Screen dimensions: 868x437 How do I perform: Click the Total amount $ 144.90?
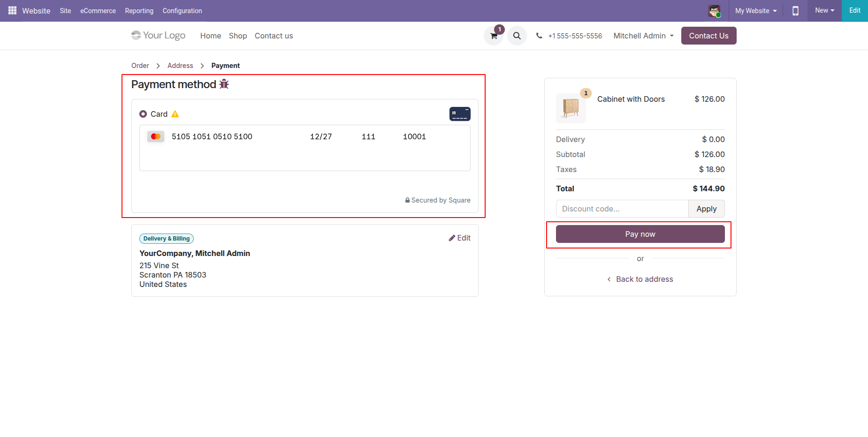tap(708, 188)
